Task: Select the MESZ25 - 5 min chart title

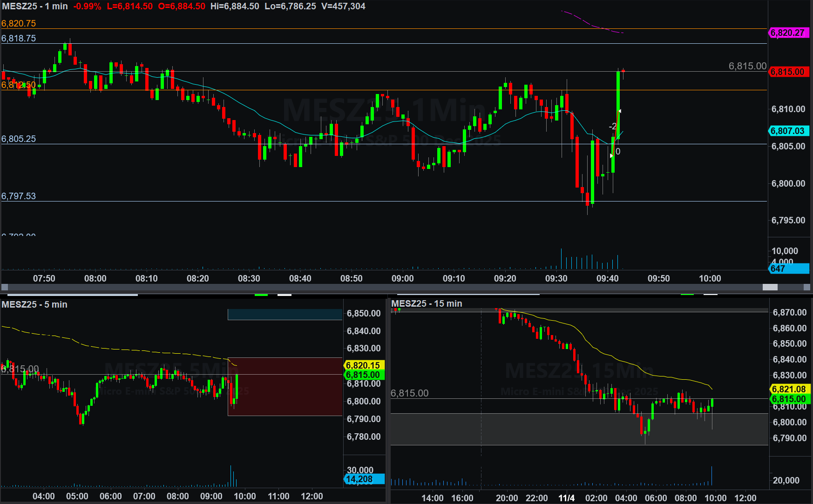Action: pyautogui.click(x=34, y=304)
